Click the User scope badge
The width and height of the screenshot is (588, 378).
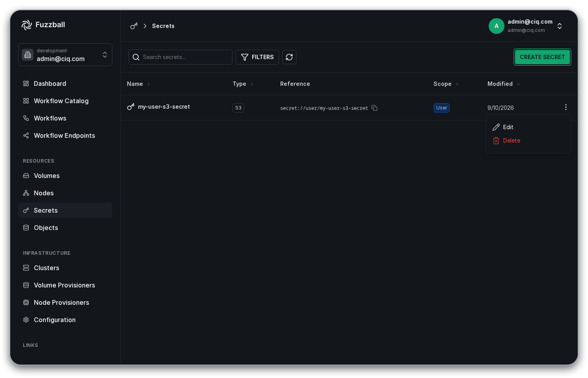pos(441,108)
